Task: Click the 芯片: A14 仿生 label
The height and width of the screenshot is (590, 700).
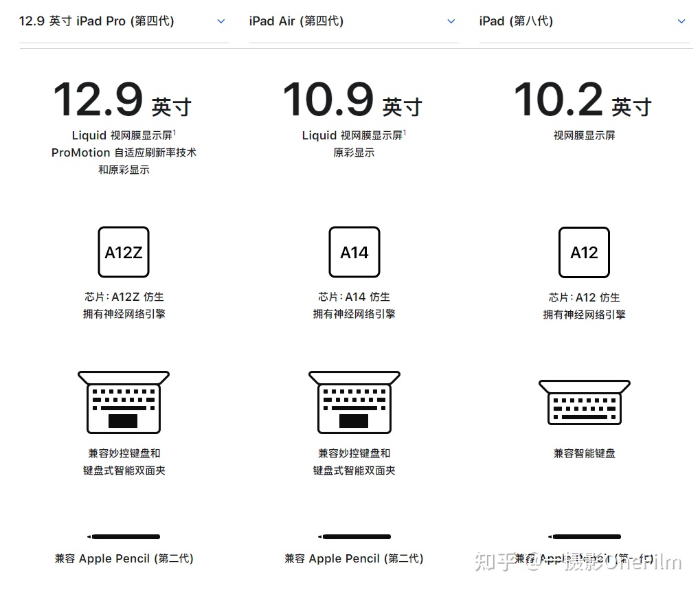Action: pyautogui.click(x=354, y=297)
